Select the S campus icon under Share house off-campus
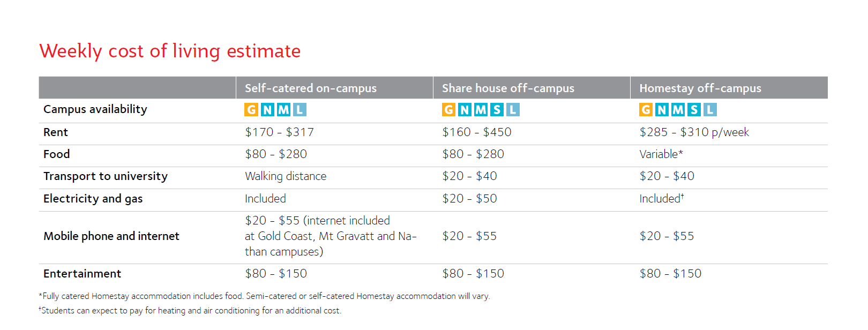 pyautogui.click(x=497, y=110)
